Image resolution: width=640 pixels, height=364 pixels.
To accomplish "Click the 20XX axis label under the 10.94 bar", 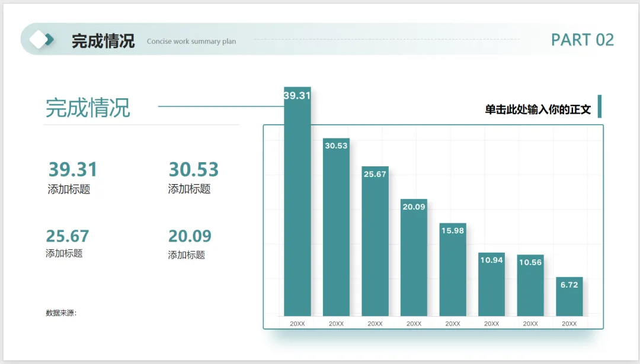I will [491, 324].
